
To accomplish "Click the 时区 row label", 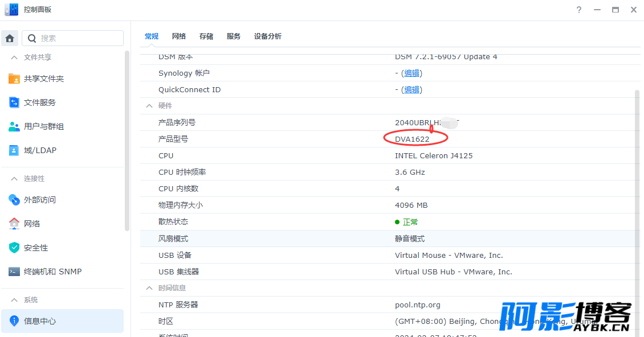I will (166, 322).
